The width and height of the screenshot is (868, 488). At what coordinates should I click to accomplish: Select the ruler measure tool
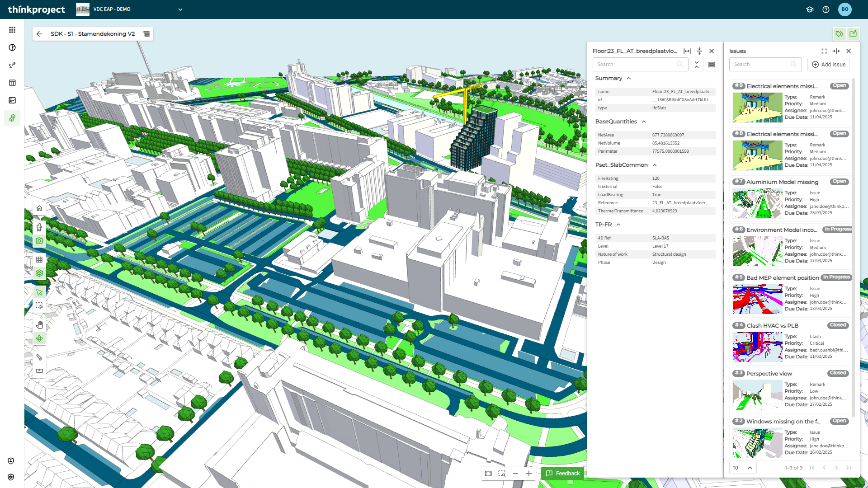[x=39, y=371]
